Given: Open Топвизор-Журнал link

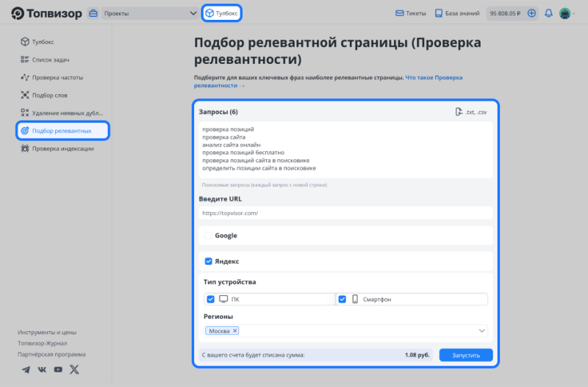Looking at the screenshot, I should (43, 343).
